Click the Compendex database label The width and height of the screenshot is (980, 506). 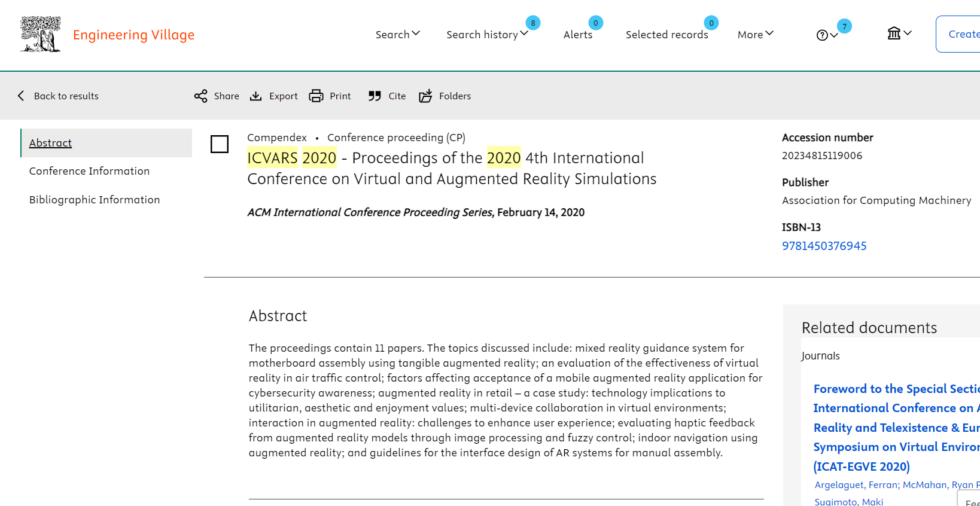click(277, 138)
